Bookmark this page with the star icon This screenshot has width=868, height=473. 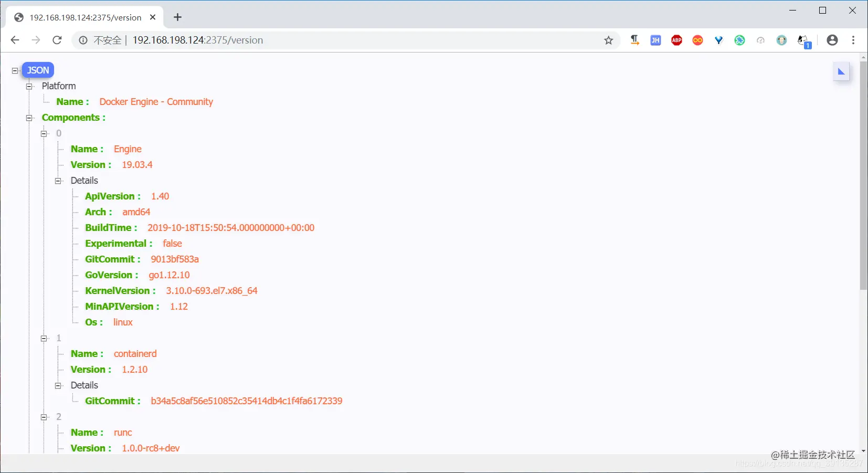click(608, 40)
